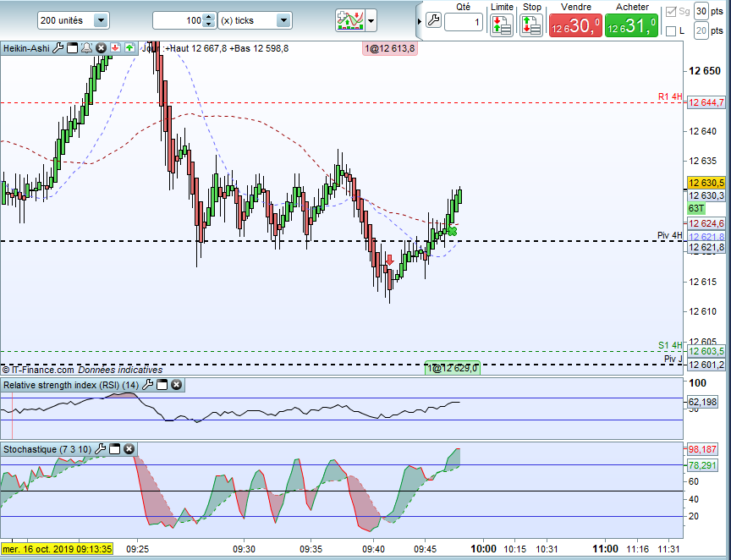Select the Stochastique (7 3 10) tab

47,449
